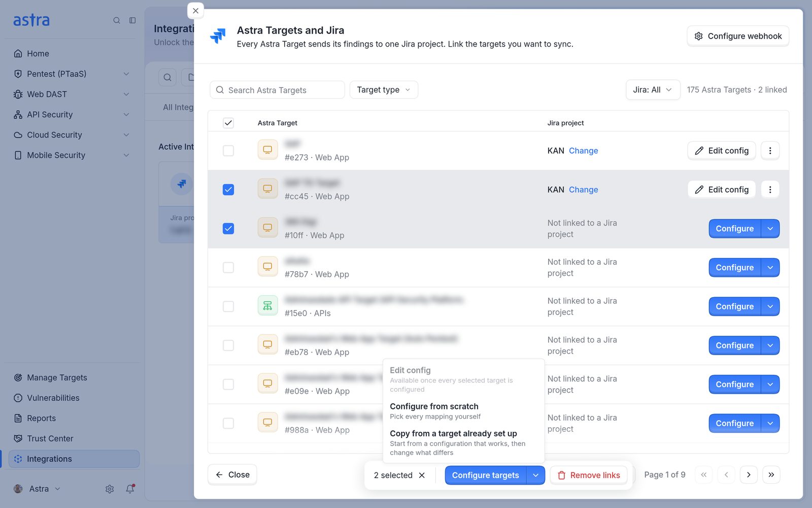
Task: Expand Configure arrow for #10ff
Action: [x=770, y=229]
